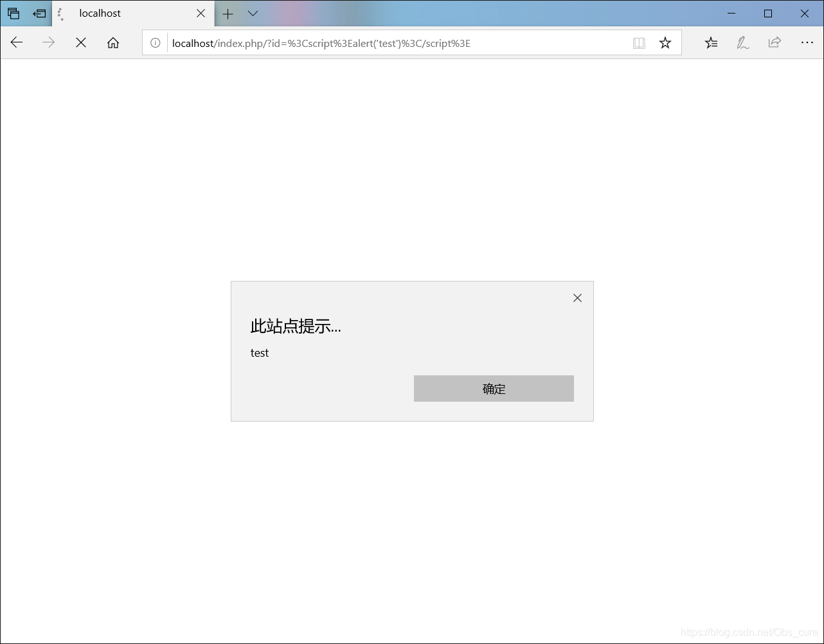824x644 pixels.
Task: Toggle Reading view
Action: (639, 42)
